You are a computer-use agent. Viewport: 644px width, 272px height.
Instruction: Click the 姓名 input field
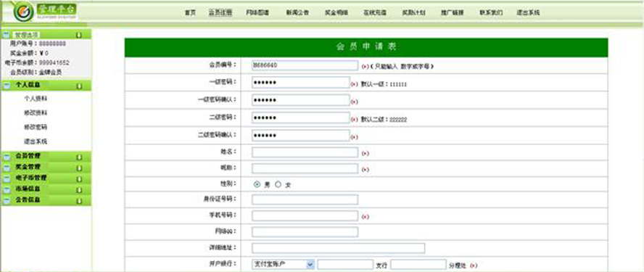[305, 152]
